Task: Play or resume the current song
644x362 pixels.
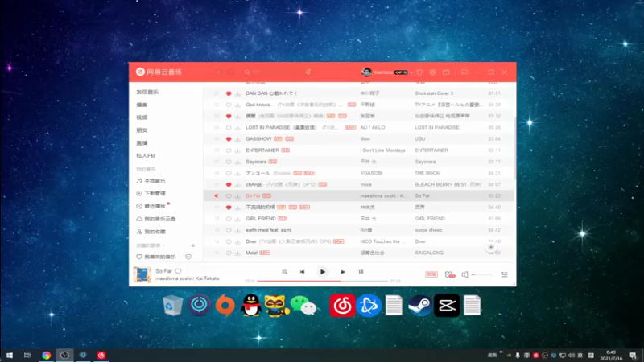Action: pos(323,272)
